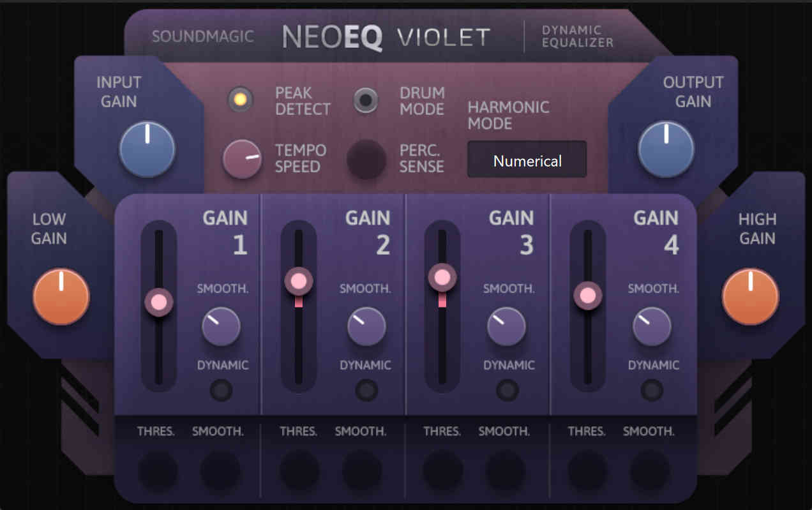This screenshot has width=812, height=510.
Task: Click the band 1 Smooth. knob
Action: pyautogui.click(x=221, y=326)
